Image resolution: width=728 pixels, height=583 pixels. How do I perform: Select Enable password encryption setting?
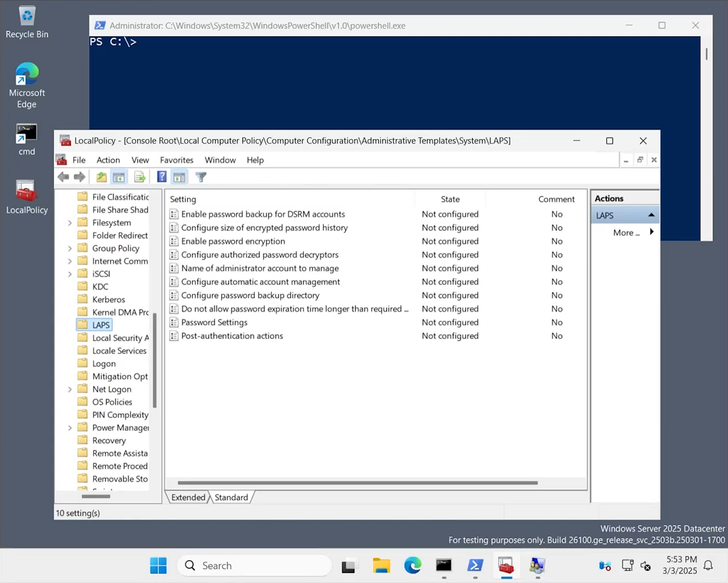point(233,242)
